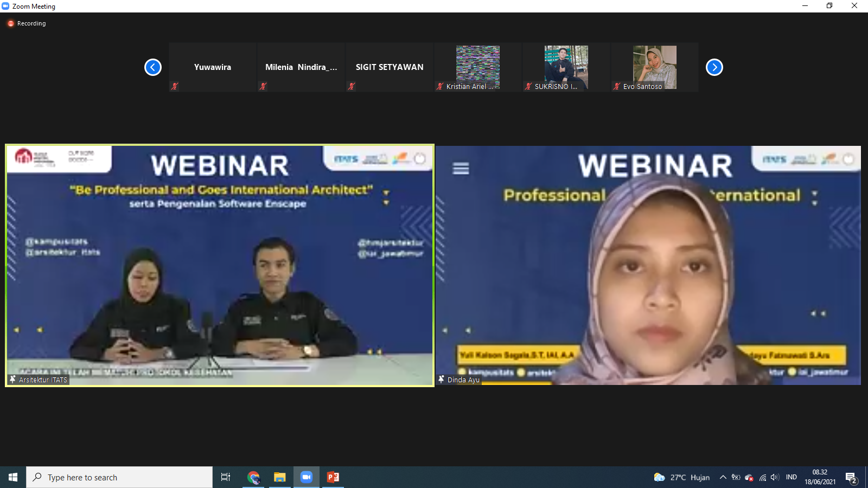Click the red Recording indicator icon
Image resolution: width=868 pixels, height=488 pixels.
10,23
